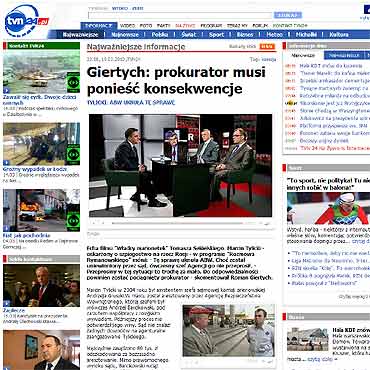Click the orange RSS button near headline
Image resolution: width=370 pixels, height=370 pixels.
267,47
